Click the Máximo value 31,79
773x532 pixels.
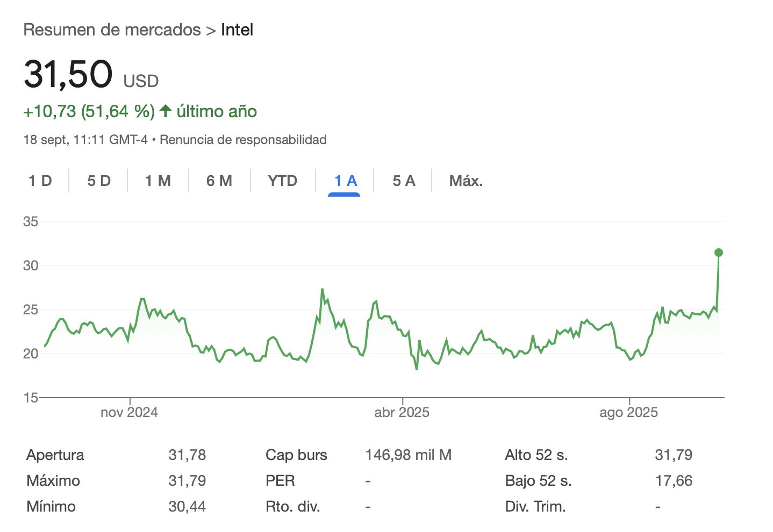coord(187,481)
